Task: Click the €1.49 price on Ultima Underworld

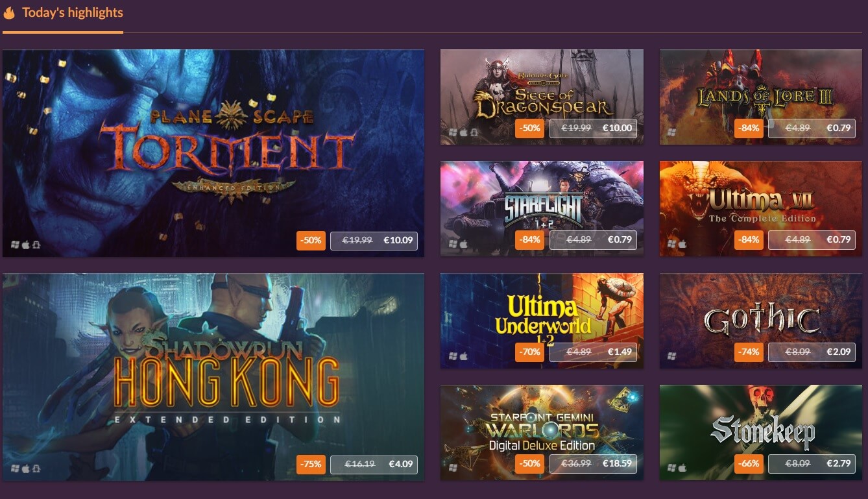Action: point(620,352)
